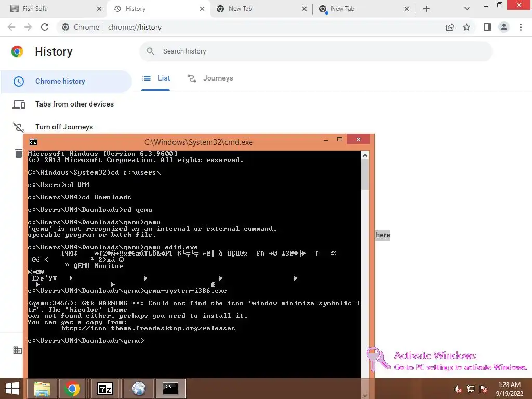The width and height of the screenshot is (532, 399).
Task: Open 7-Zip from the taskbar
Action: tap(104, 389)
